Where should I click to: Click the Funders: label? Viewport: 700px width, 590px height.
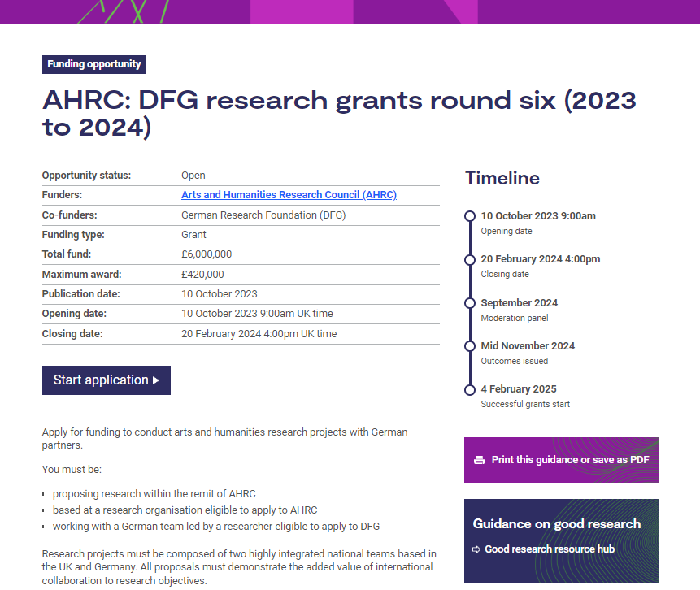click(x=62, y=195)
